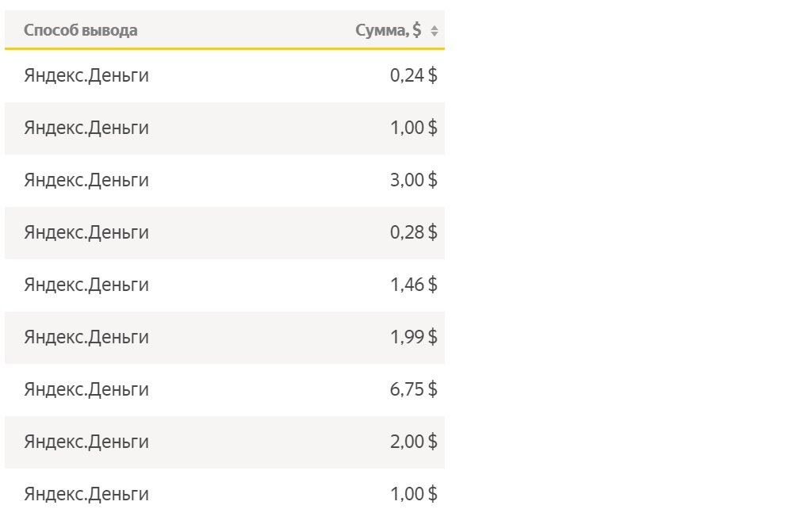Select Яндекс.Деньги in the 0,28 $ row
804x532 pixels.
[86, 232]
